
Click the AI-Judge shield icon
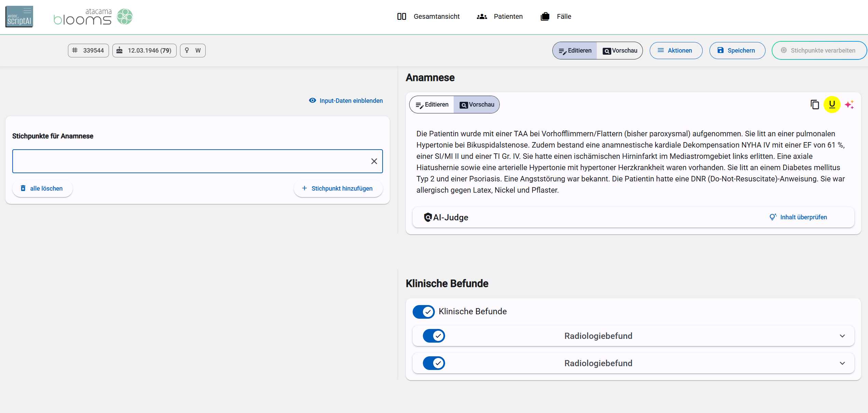click(x=428, y=217)
